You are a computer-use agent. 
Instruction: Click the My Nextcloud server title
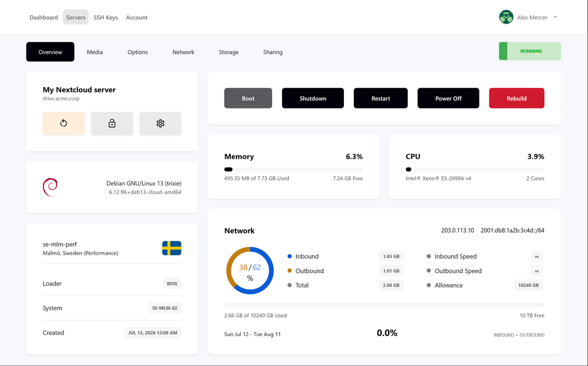coord(79,89)
